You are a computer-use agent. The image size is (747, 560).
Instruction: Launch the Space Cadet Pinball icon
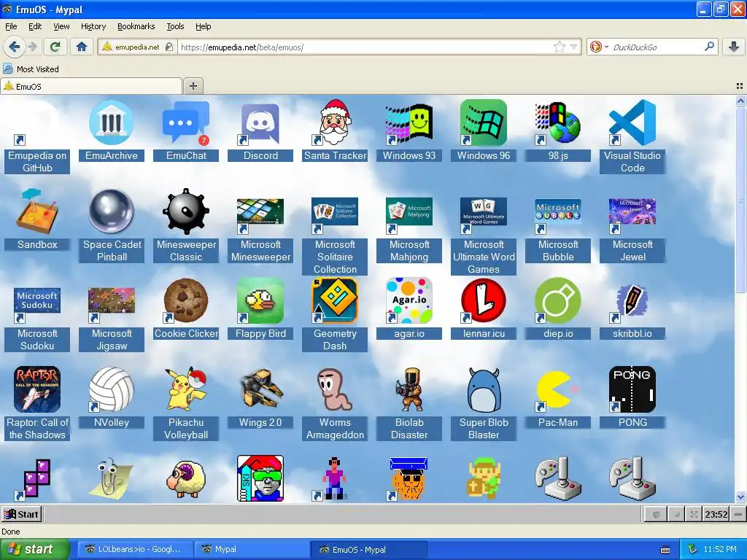(x=112, y=212)
